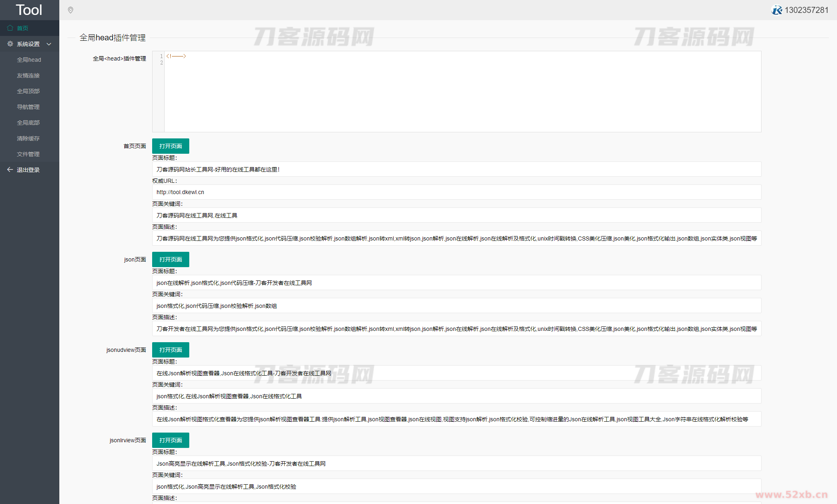This screenshot has width=837, height=504.
Task: Click the logout arrow icon
Action: 10,169
